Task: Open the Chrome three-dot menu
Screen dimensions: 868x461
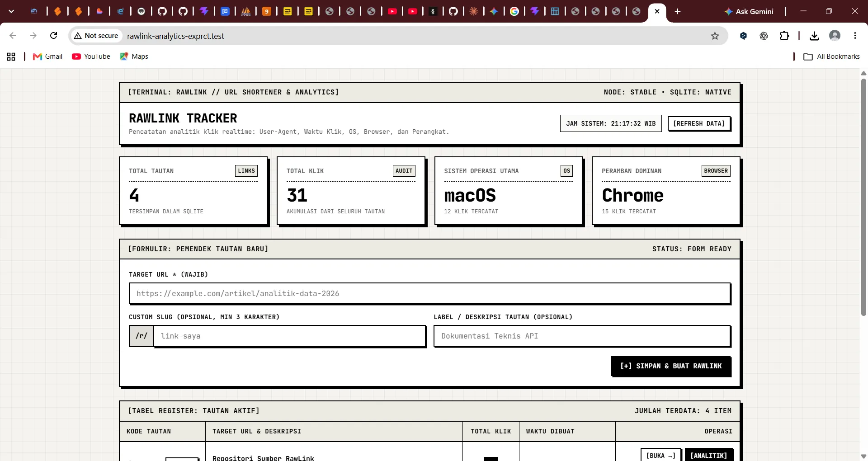Action: (855, 36)
